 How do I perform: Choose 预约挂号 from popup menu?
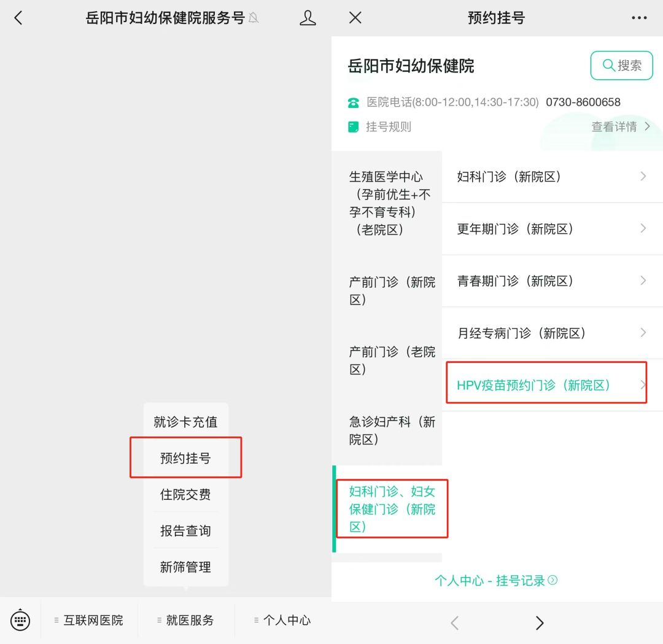click(185, 458)
